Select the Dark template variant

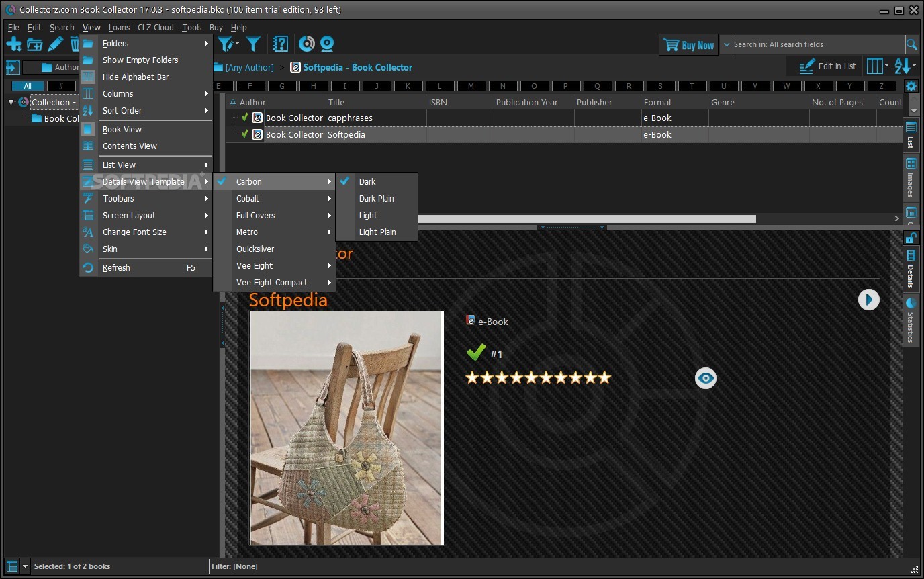[377, 181]
